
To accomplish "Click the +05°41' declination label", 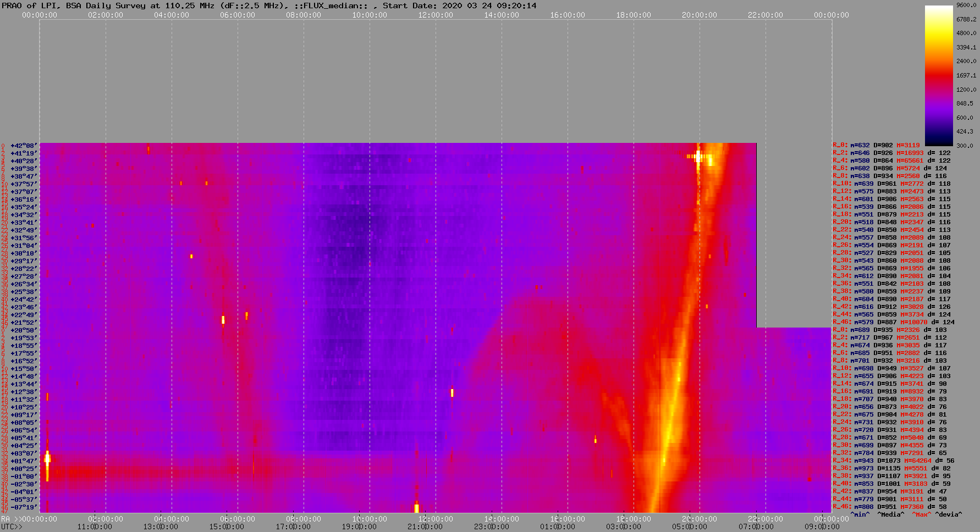I will (x=24, y=438).
